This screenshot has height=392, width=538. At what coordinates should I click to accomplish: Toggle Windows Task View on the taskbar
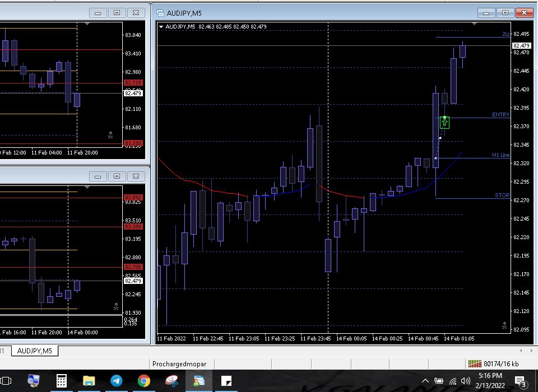point(6,381)
